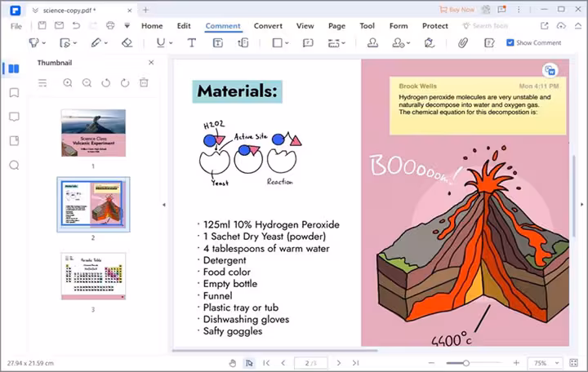Send document via email icon
Screen dimensions: 588x372
pyautogui.click(x=60, y=25)
